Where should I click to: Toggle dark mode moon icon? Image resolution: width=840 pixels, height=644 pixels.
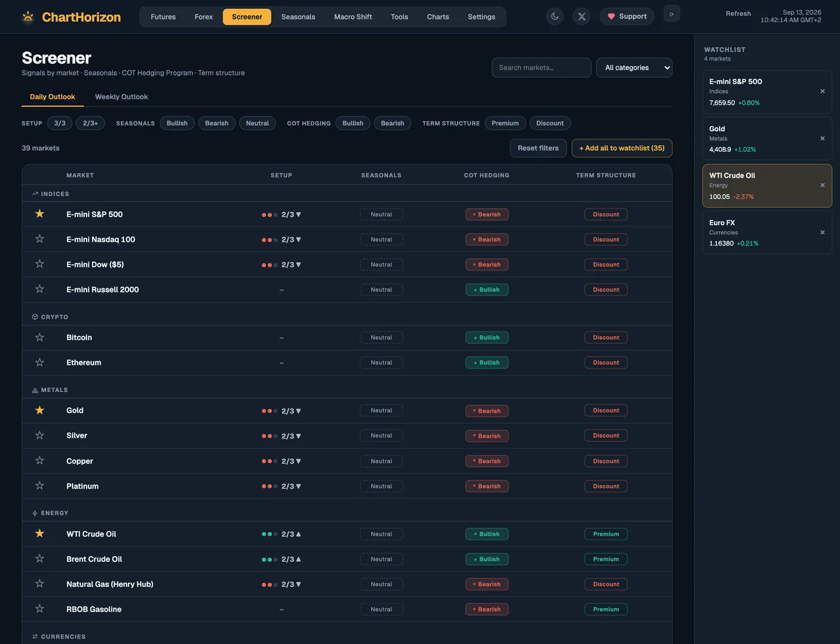pos(555,17)
